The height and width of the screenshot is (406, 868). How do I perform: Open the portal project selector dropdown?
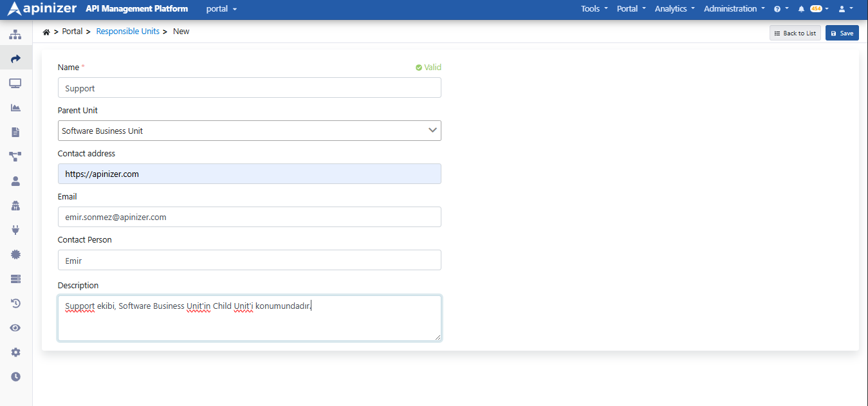click(221, 9)
